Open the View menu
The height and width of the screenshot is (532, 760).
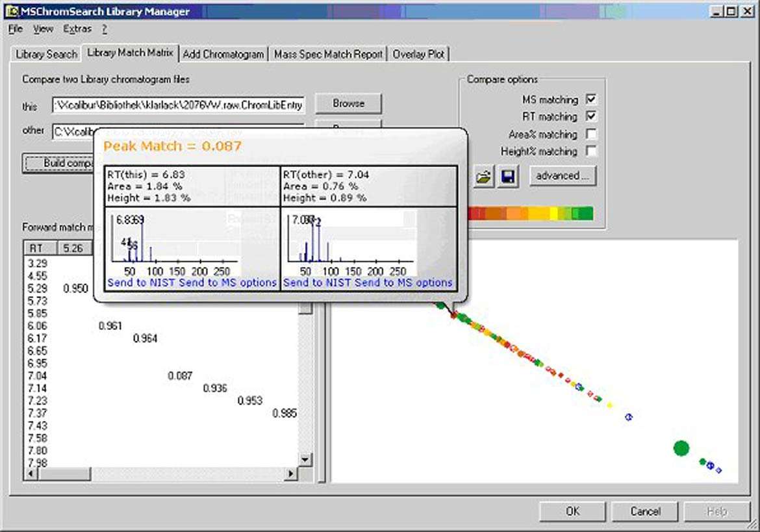pos(43,29)
